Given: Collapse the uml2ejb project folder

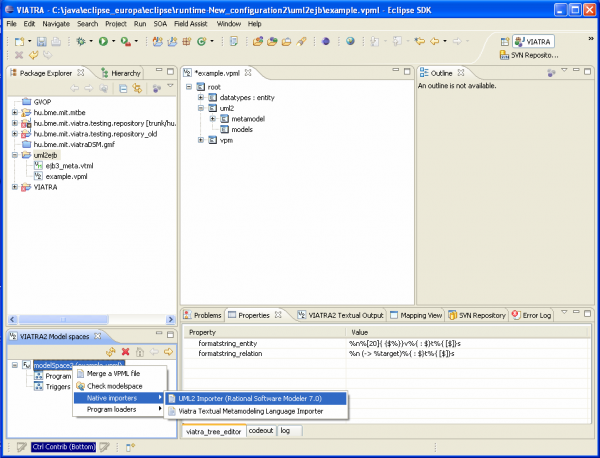Looking at the screenshot, I should [15, 155].
